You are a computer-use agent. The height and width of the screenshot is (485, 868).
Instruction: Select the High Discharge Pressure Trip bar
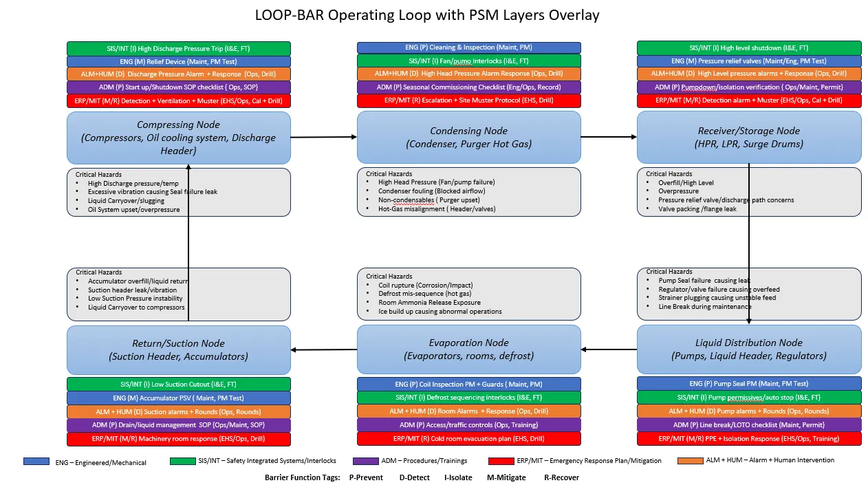click(179, 48)
